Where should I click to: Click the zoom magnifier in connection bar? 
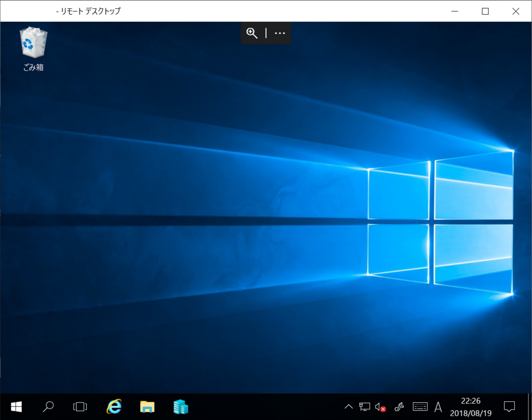tap(252, 33)
